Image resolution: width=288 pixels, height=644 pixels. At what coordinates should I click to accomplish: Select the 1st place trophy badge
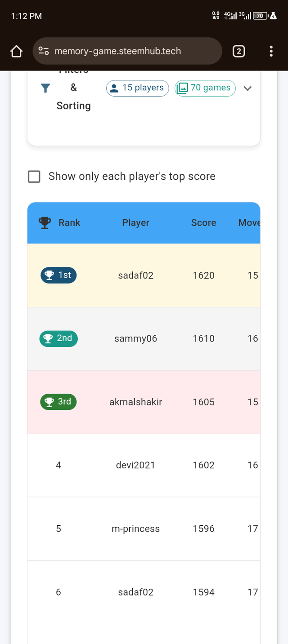point(58,275)
